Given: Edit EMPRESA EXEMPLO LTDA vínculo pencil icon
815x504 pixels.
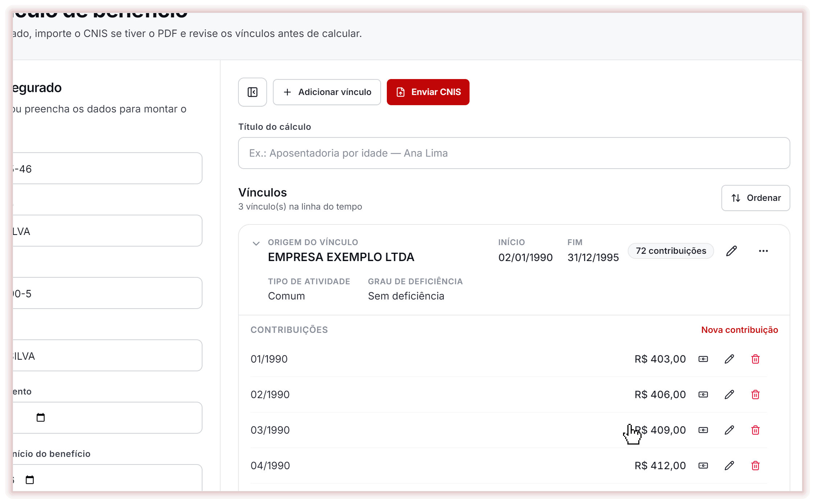Looking at the screenshot, I should coord(732,251).
